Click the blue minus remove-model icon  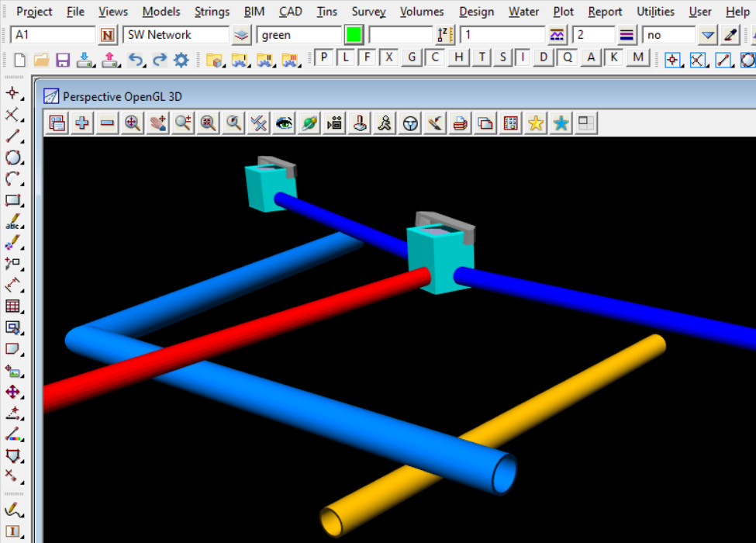tap(107, 123)
